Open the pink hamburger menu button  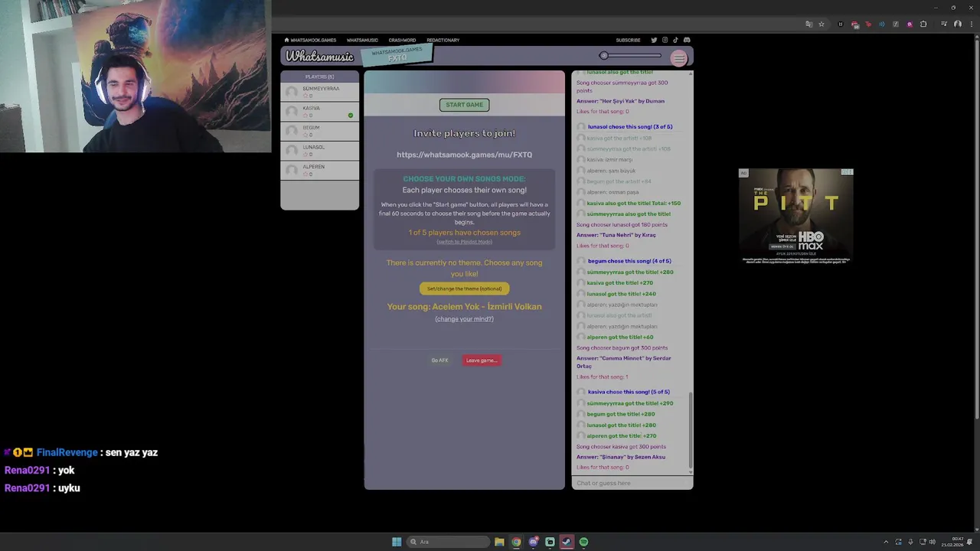pyautogui.click(x=678, y=58)
